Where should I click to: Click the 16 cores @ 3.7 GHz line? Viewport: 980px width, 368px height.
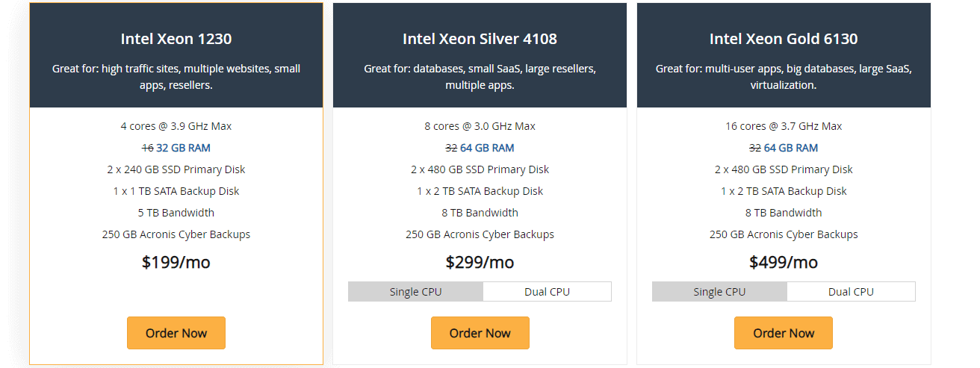(784, 126)
